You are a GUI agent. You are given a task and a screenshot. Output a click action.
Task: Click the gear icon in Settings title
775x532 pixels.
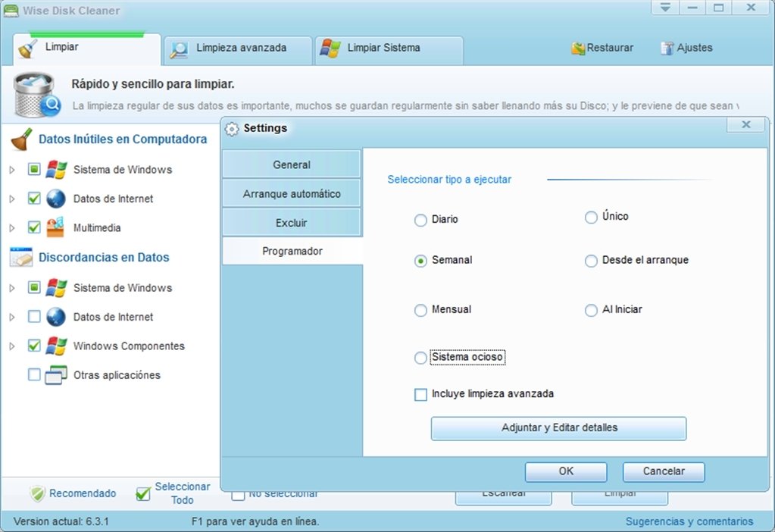pos(231,129)
